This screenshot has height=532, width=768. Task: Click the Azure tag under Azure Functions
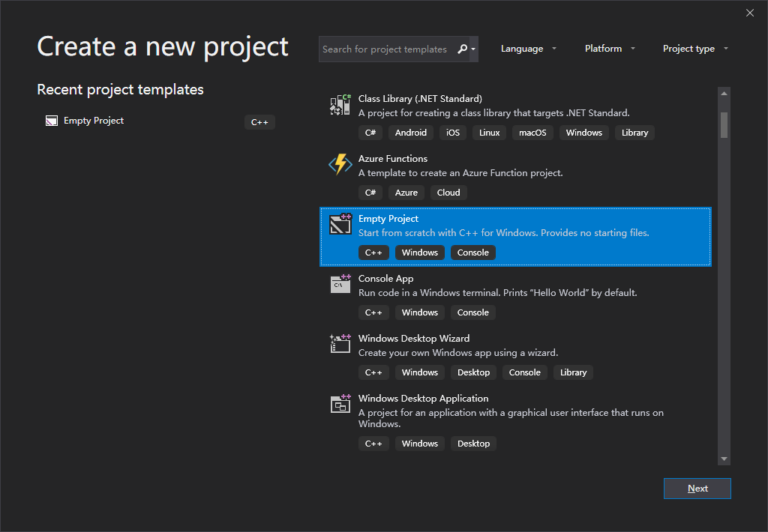pos(406,192)
